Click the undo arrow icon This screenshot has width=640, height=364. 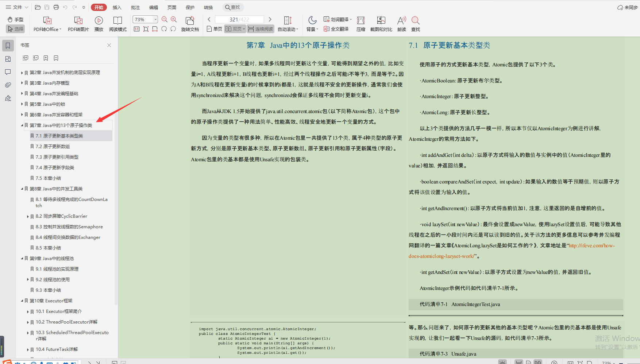coord(65,7)
